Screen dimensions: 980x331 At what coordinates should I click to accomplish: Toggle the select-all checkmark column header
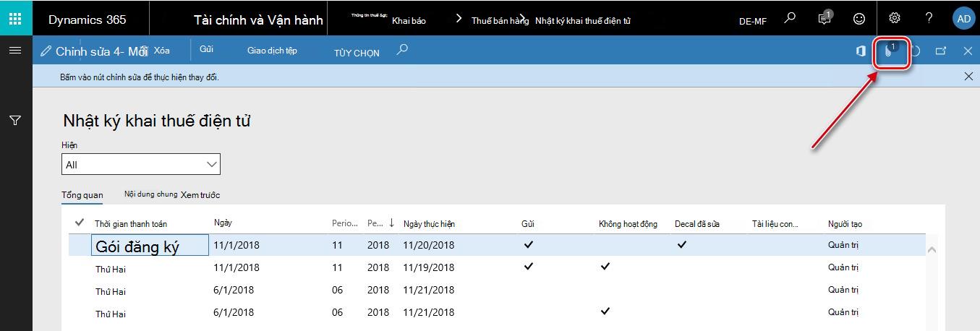pyautogui.click(x=79, y=223)
